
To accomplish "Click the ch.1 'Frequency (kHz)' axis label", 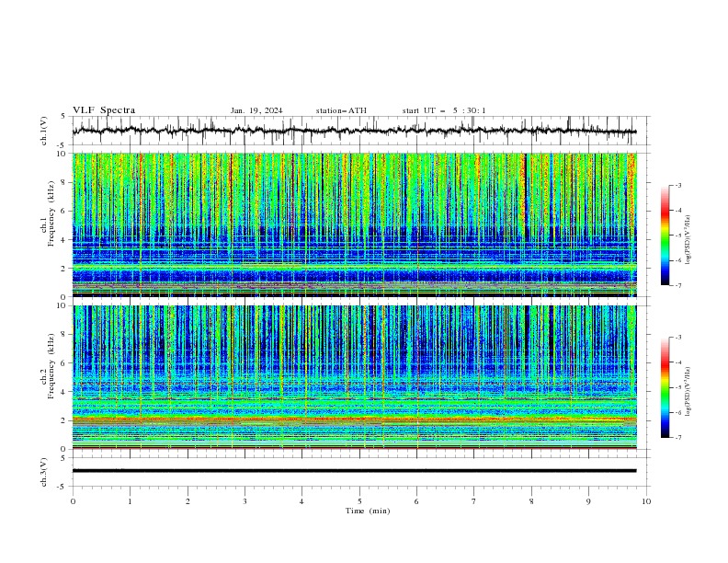I will tap(51, 212).
